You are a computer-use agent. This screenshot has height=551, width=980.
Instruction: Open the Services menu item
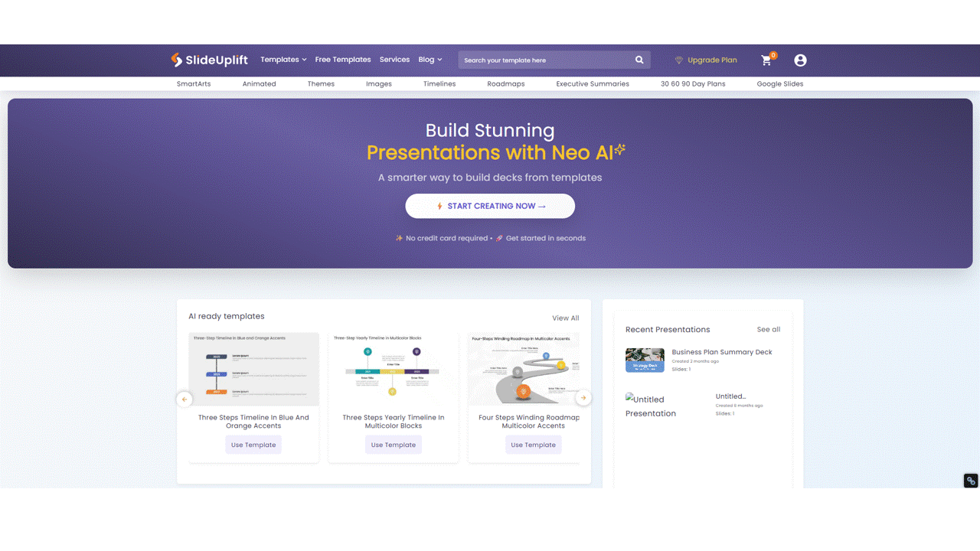click(x=394, y=60)
